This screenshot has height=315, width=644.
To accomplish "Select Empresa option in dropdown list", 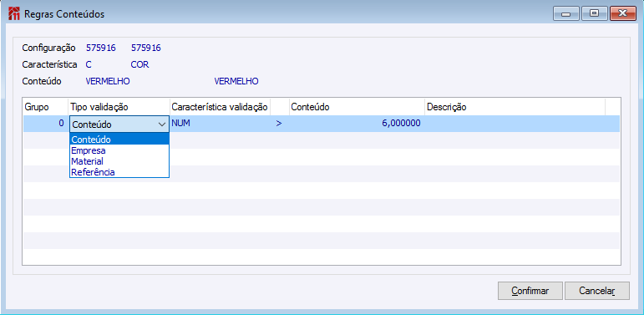I will click(119, 150).
